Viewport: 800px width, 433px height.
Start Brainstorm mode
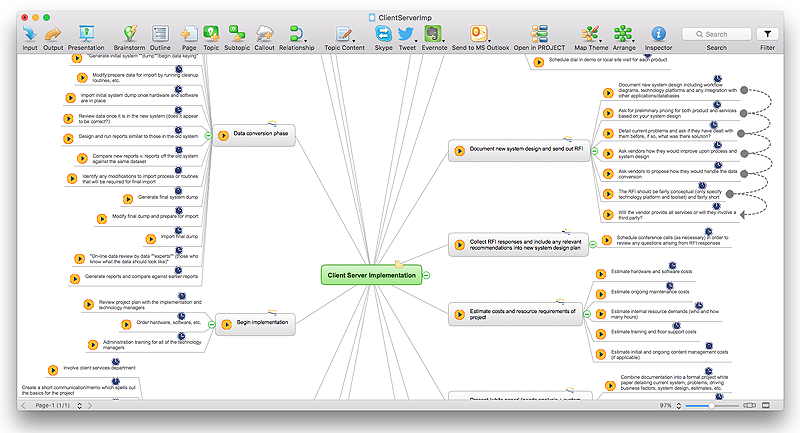[129, 34]
